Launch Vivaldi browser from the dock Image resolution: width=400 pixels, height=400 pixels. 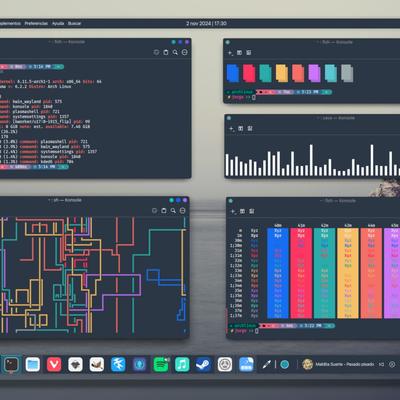[x=54, y=364]
